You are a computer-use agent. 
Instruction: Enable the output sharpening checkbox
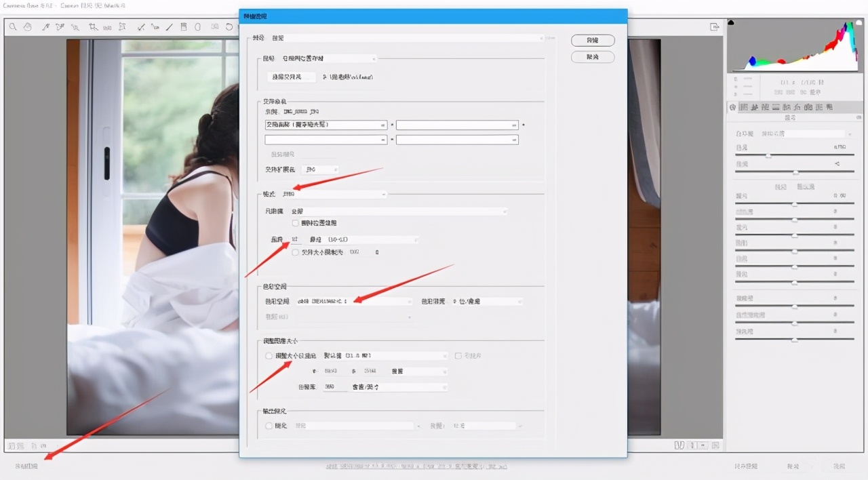[269, 426]
